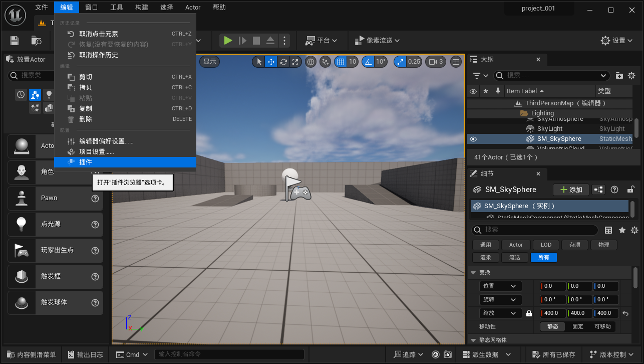Choose 取消操作历史 in Edit menu

(x=125, y=55)
